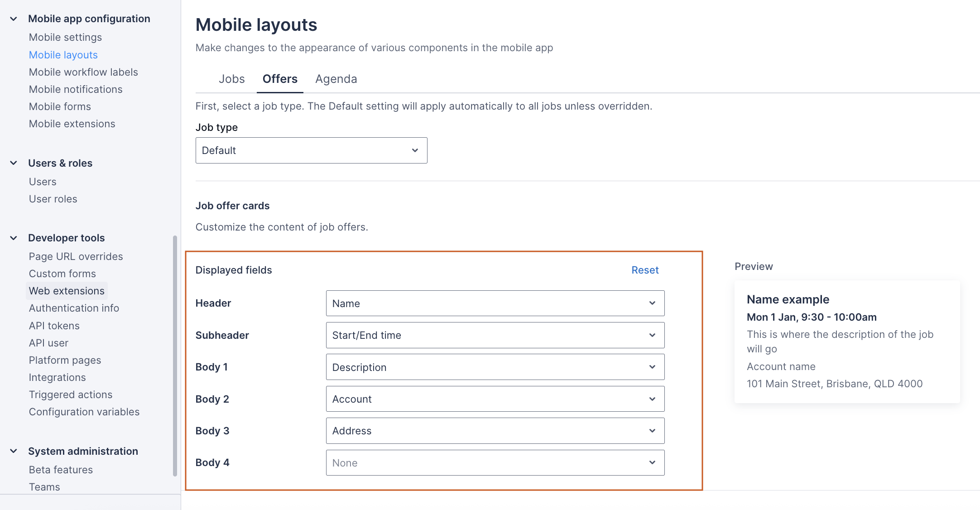Collapse the System administration section
The image size is (980, 510).
click(14, 451)
